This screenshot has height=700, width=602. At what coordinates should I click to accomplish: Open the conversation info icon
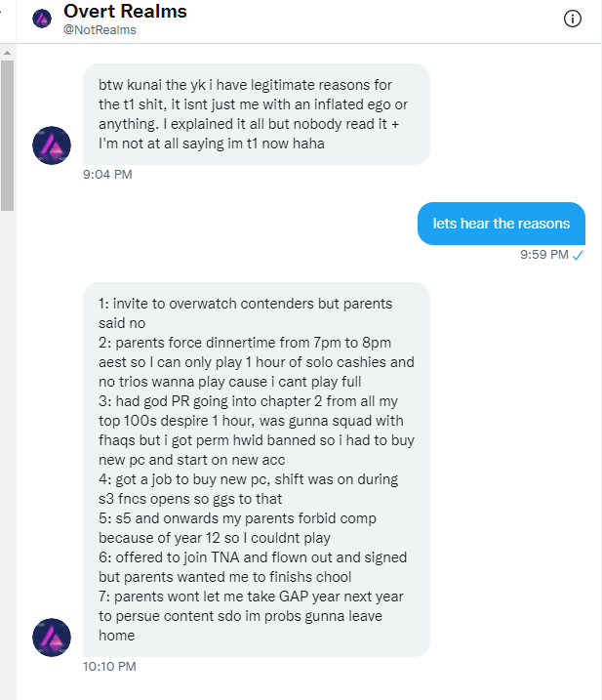573,19
